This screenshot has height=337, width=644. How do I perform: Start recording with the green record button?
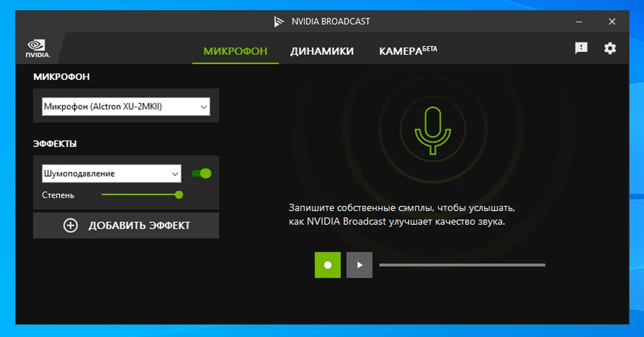tap(328, 265)
